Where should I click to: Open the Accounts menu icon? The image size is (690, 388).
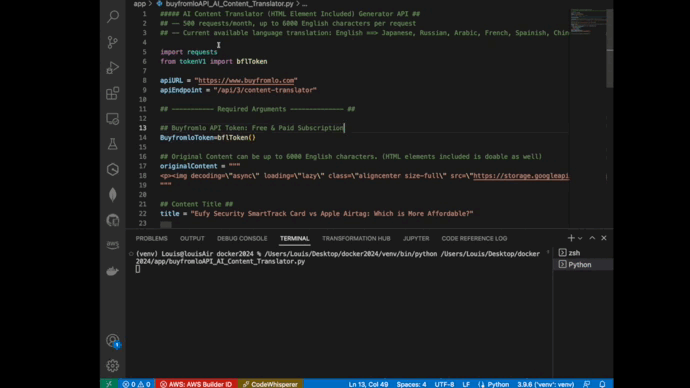click(x=113, y=340)
